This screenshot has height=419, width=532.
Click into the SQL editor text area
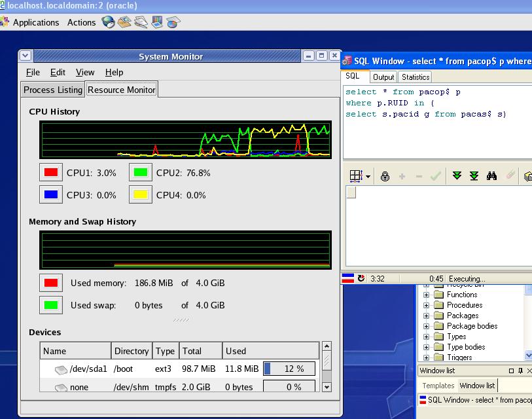tap(438, 122)
